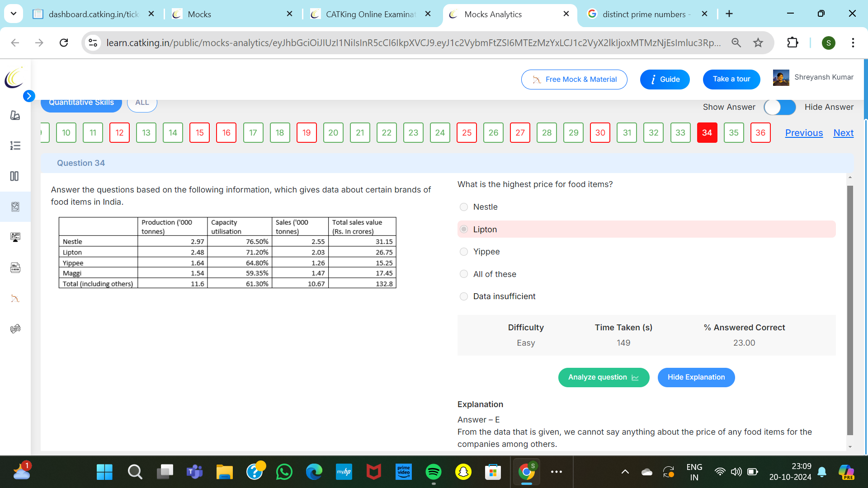The width and height of the screenshot is (868, 488).
Task: Select the Yippee option
Action: 464,252
